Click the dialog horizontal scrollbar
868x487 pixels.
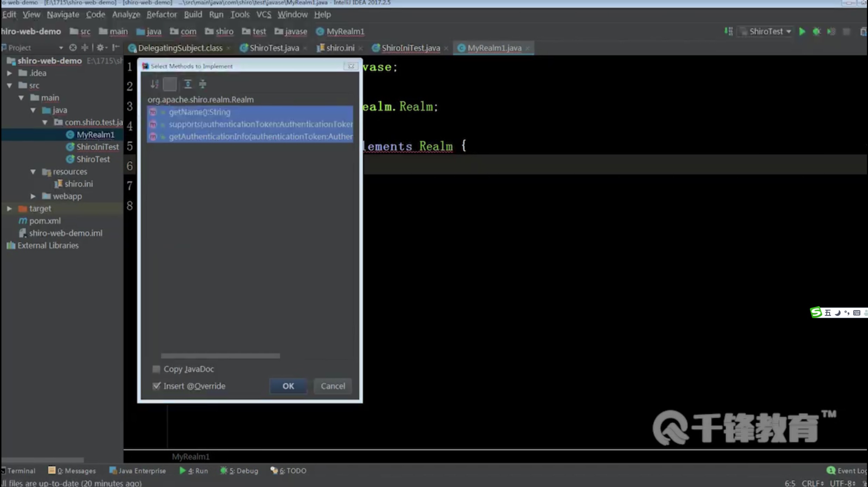(x=220, y=356)
